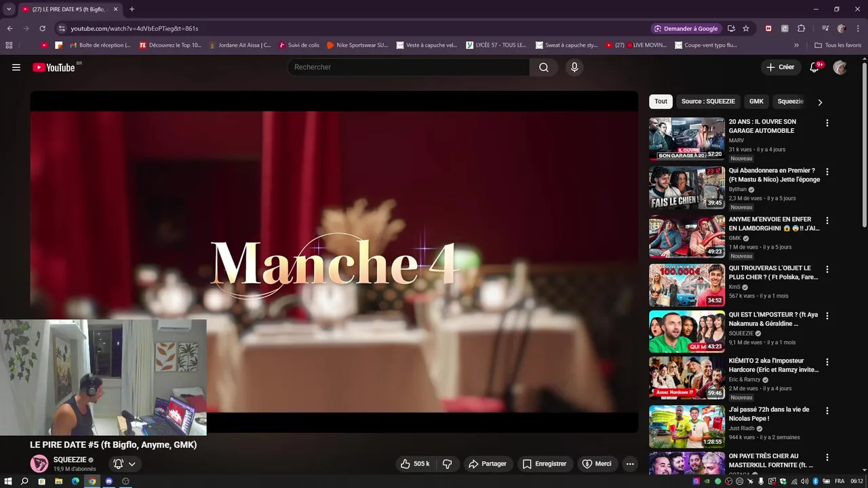Viewport: 868px width, 488px height.
Task: Reload the page with browser refresh
Action: coord(42,28)
